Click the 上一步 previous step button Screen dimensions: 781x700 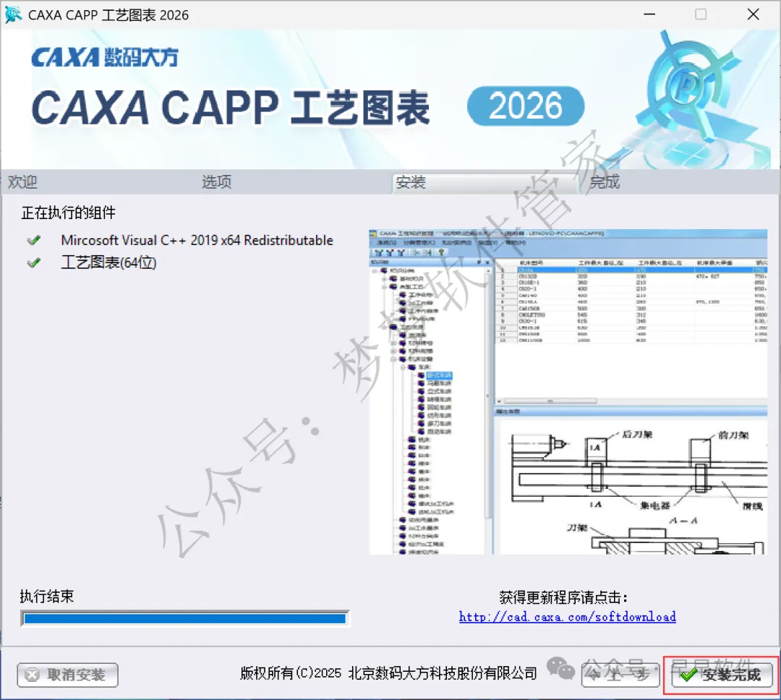pos(620,675)
